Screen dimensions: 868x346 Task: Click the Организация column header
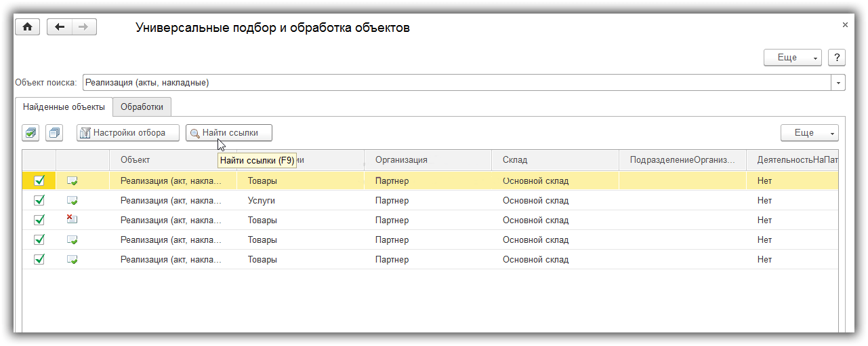(x=401, y=160)
